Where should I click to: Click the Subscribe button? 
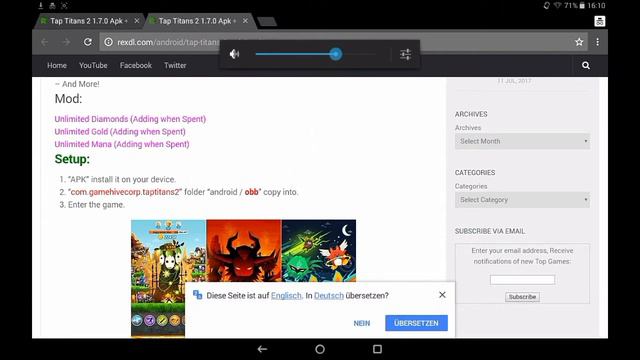point(522,297)
